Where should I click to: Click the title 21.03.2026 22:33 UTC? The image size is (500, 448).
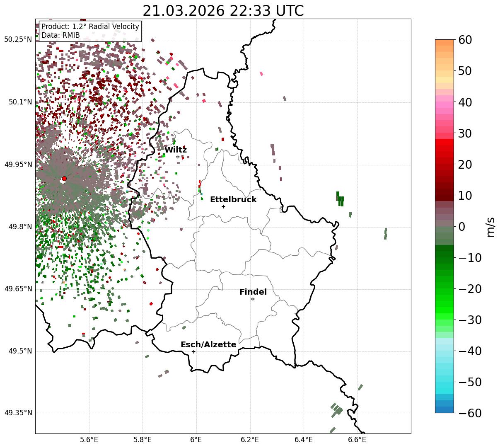223,11
